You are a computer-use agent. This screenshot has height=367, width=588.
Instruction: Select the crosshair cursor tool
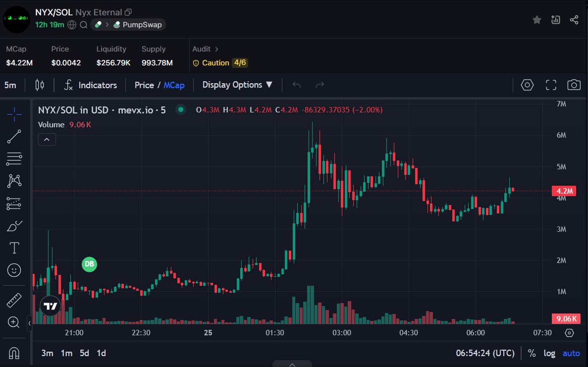(x=14, y=114)
